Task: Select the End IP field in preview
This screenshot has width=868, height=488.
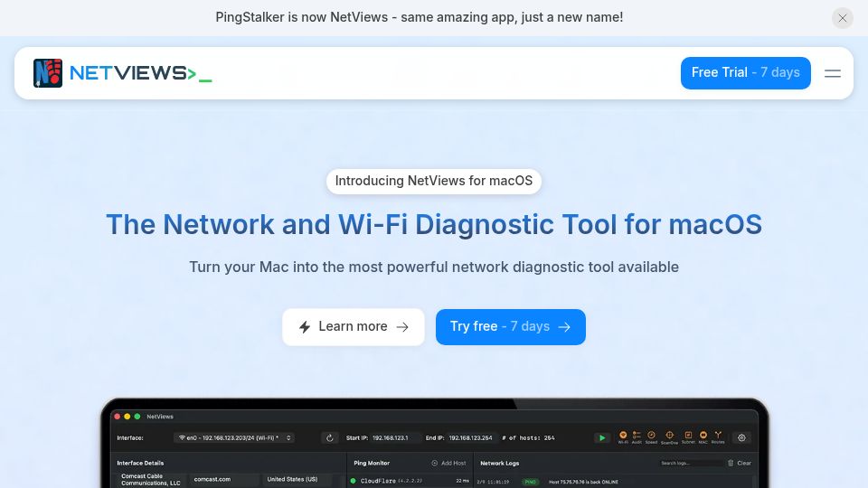Action: [472, 437]
